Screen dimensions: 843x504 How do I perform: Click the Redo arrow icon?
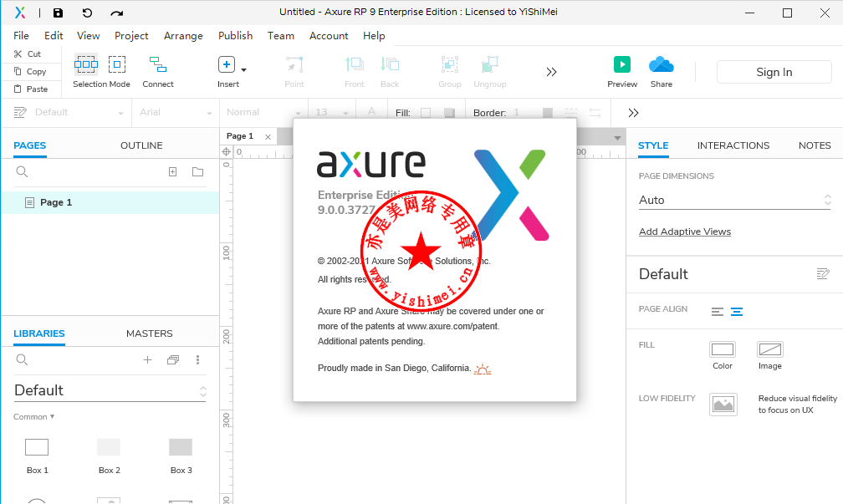pos(117,13)
